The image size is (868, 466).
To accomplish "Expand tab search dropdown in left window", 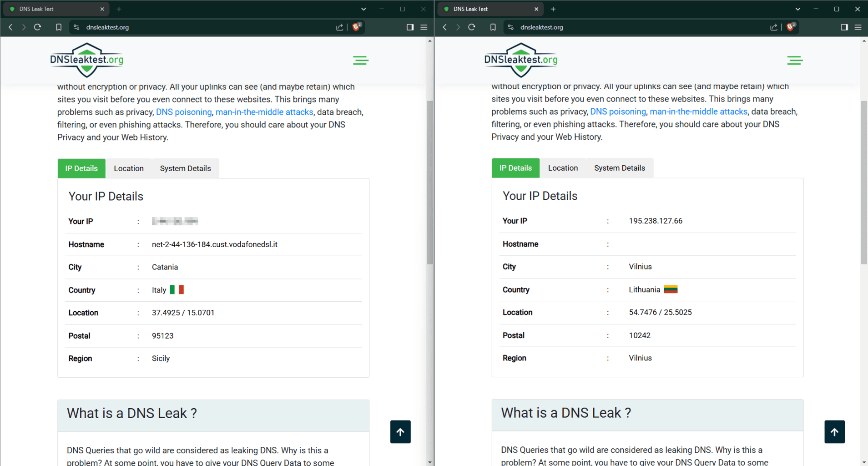I will (363, 9).
